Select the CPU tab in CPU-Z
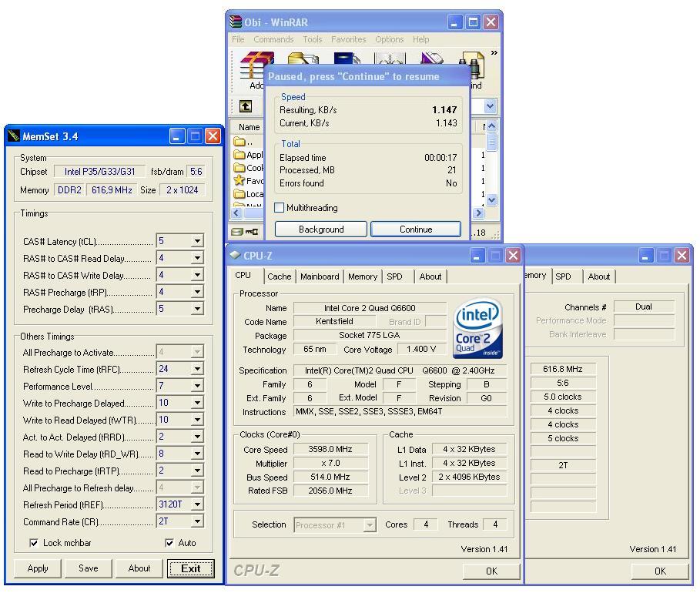 pyautogui.click(x=244, y=275)
